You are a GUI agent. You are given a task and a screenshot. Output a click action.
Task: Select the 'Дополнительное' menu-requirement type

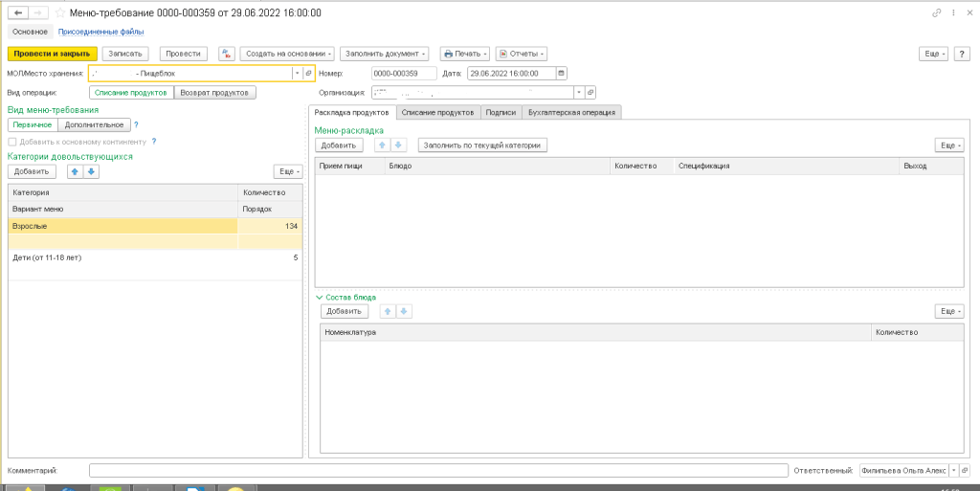click(94, 124)
